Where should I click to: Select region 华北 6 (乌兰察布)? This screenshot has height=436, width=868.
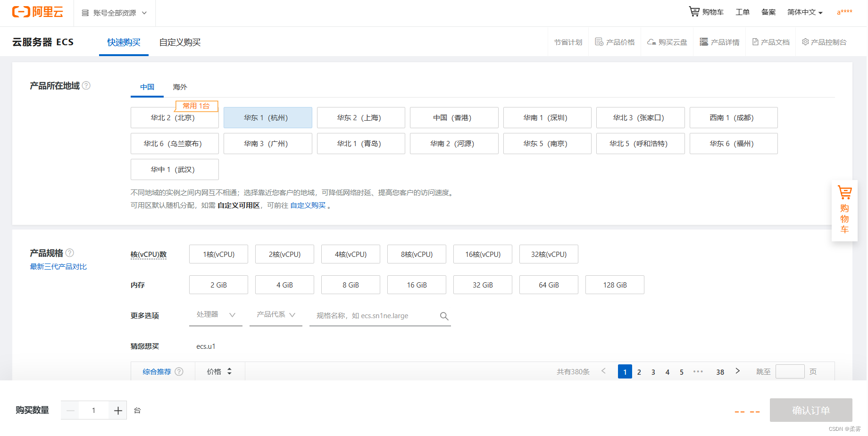pos(175,144)
